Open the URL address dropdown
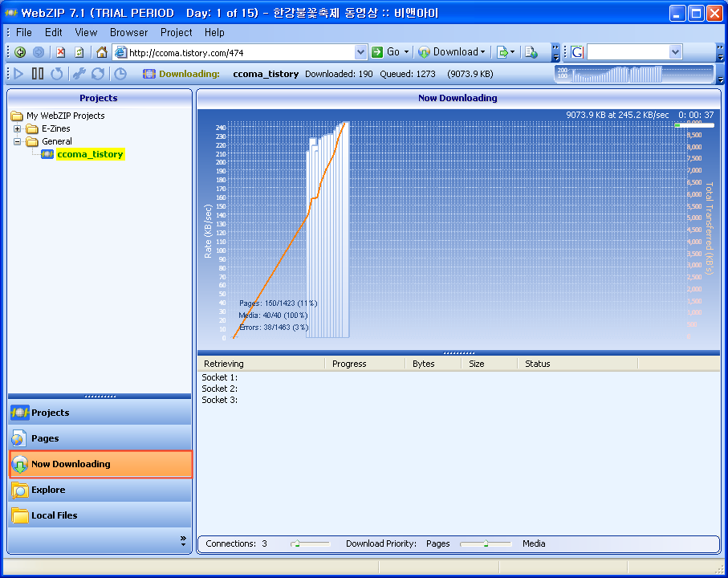728x578 pixels. (360, 52)
